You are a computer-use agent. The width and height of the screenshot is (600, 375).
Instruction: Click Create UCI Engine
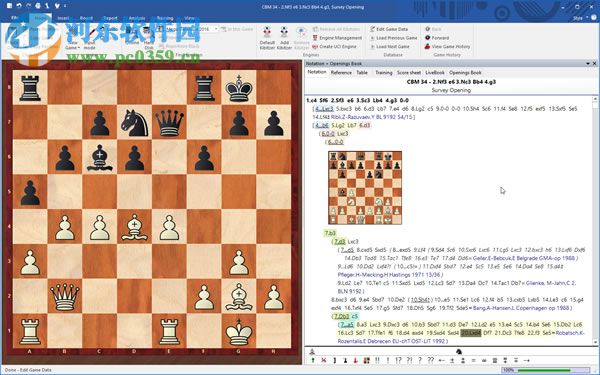(x=334, y=46)
